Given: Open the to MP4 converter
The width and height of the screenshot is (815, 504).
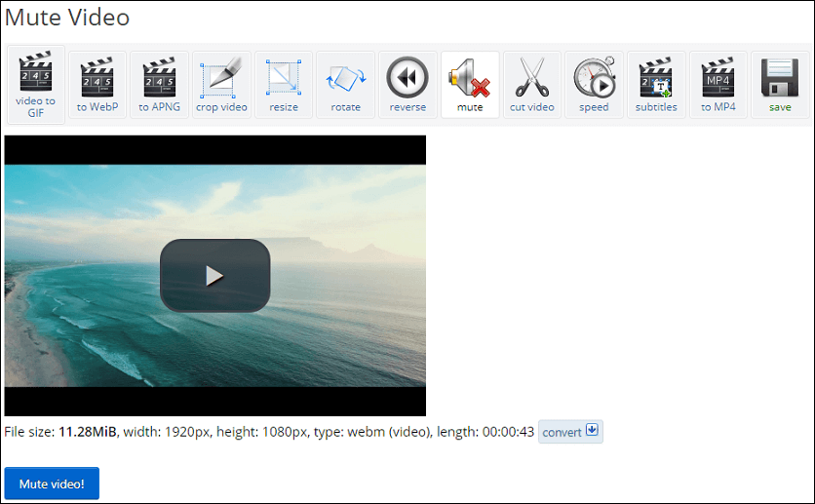Looking at the screenshot, I should click(718, 85).
